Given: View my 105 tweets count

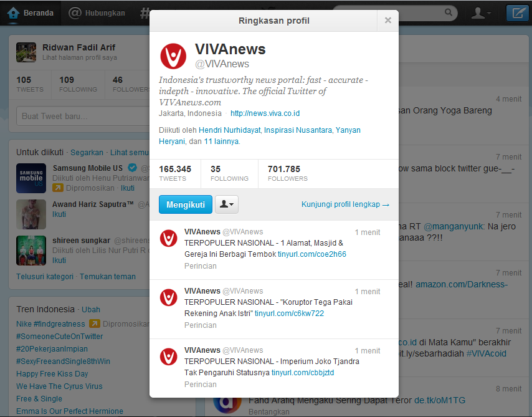Looking at the screenshot, I should (x=30, y=84).
